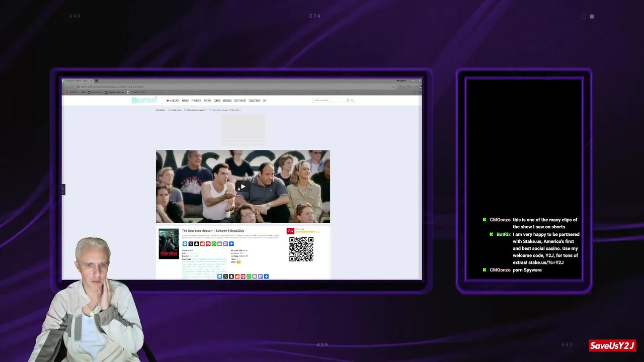This screenshot has width=644, height=362.
Task: Focus the site search movies field
Action: (x=329, y=101)
